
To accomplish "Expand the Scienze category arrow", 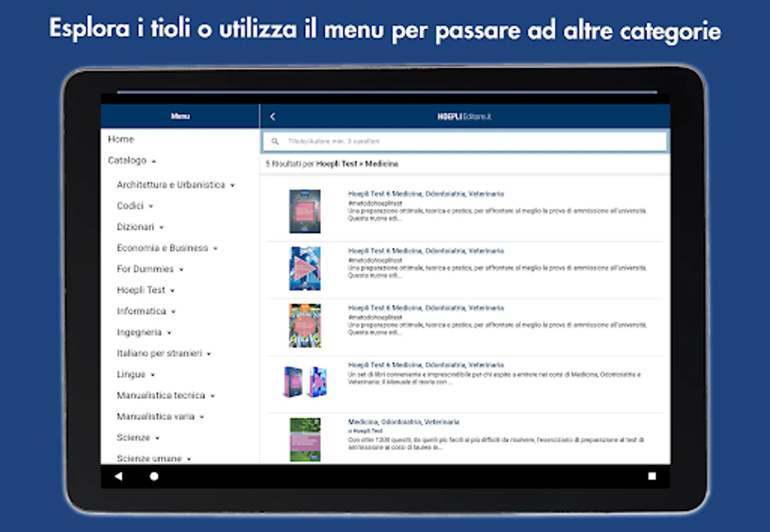I will [157, 438].
